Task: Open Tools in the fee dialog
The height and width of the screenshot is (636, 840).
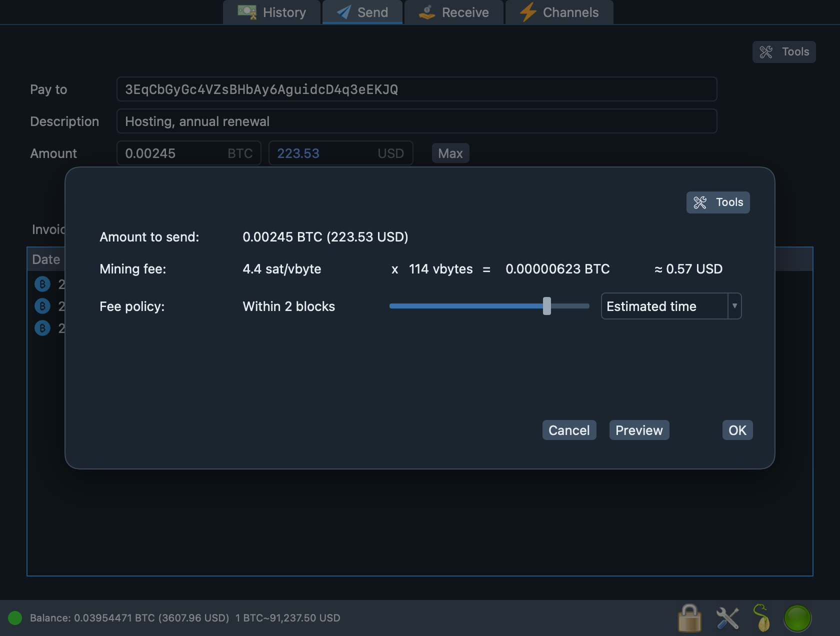Action: point(718,202)
